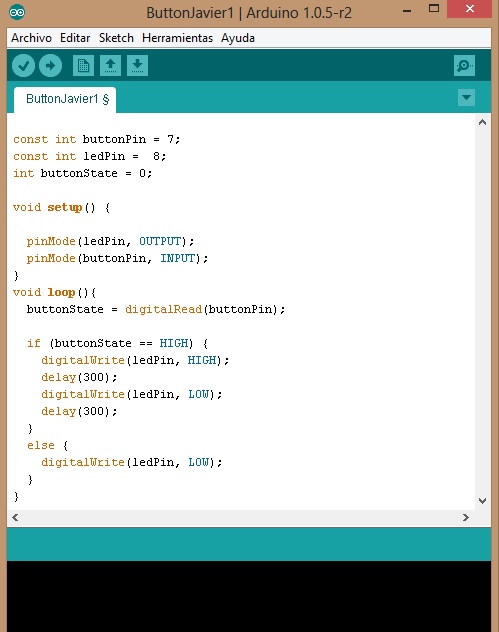Click the Verify sketch checkmark icon
The image size is (499, 632).
click(x=23, y=65)
